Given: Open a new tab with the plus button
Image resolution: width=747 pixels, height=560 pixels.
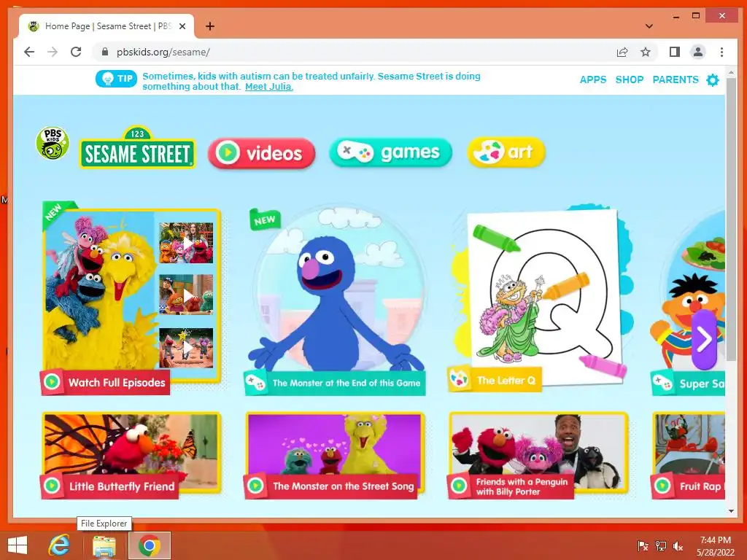Looking at the screenshot, I should [x=210, y=26].
